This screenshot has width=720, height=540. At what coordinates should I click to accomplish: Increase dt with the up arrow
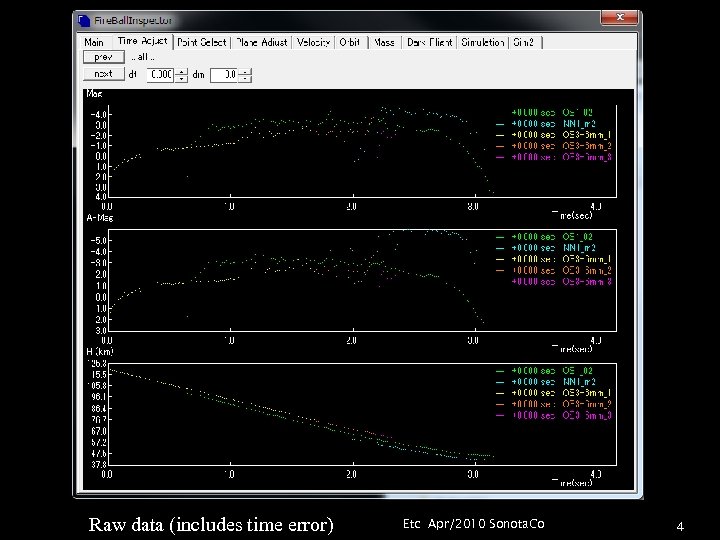click(x=181, y=71)
